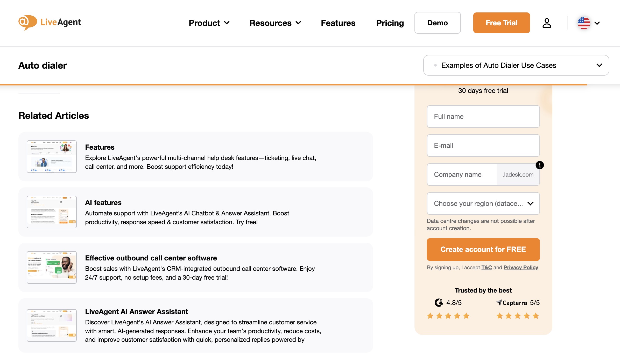
Task: Go to the Pricing page
Action: (x=390, y=23)
